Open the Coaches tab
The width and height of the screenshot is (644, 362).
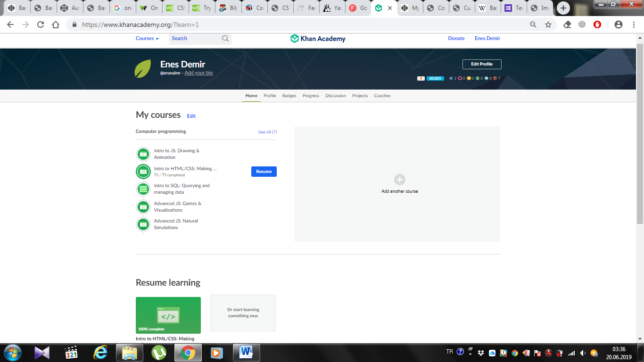pos(382,96)
